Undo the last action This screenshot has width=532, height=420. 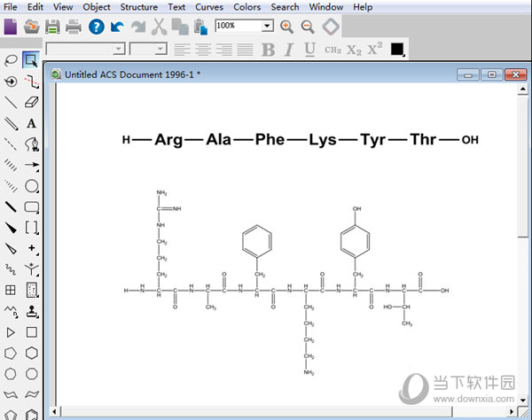pos(117,27)
